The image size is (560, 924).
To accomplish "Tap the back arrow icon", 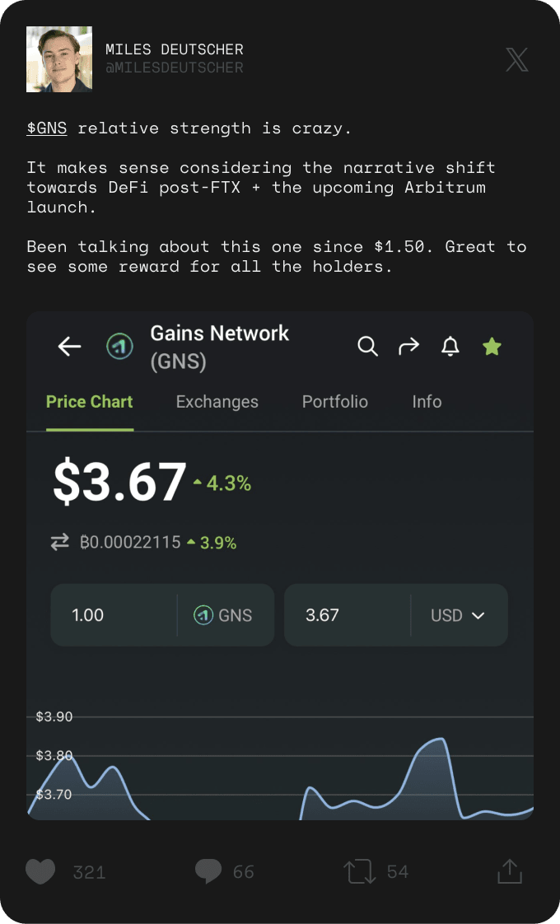I will click(70, 347).
